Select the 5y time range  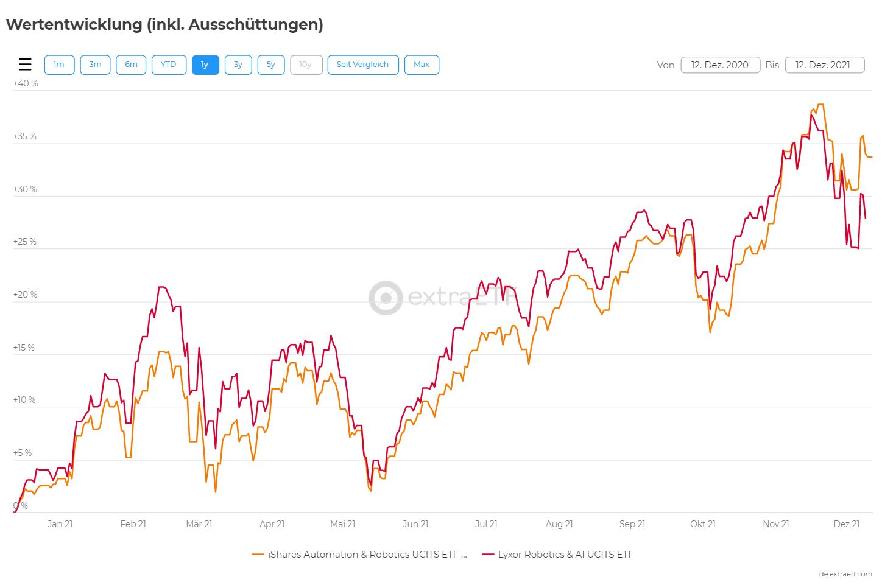(x=271, y=65)
